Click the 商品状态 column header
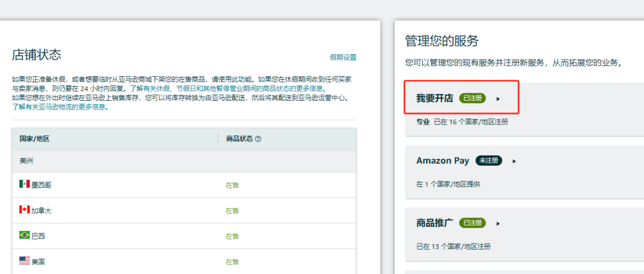The height and width of the screenshot is (274, 644). (240, 139)
